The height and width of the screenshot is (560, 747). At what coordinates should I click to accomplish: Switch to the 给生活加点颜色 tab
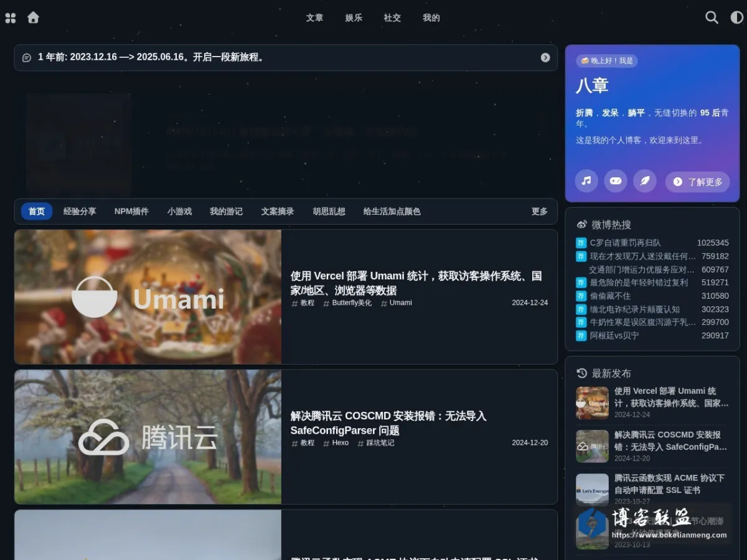[392, 212]
